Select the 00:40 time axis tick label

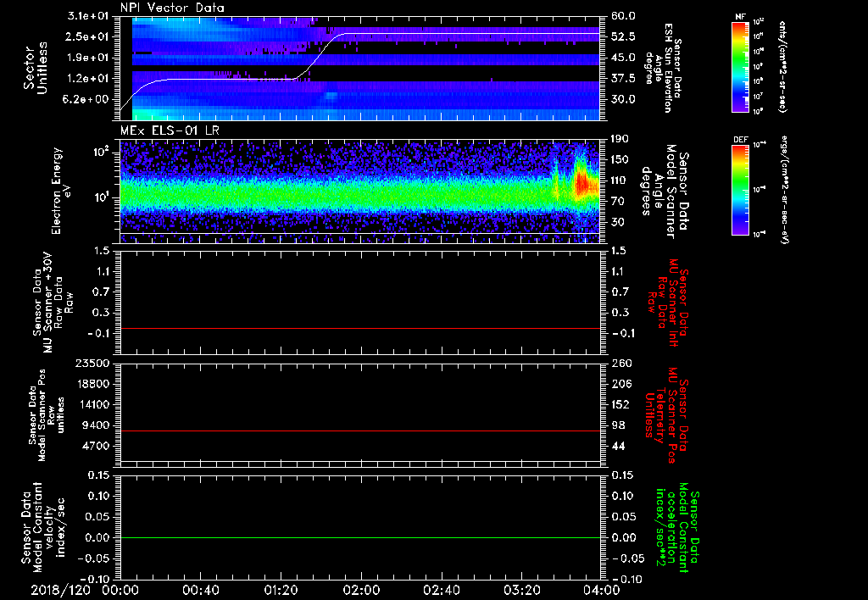(x=200, y=590)
